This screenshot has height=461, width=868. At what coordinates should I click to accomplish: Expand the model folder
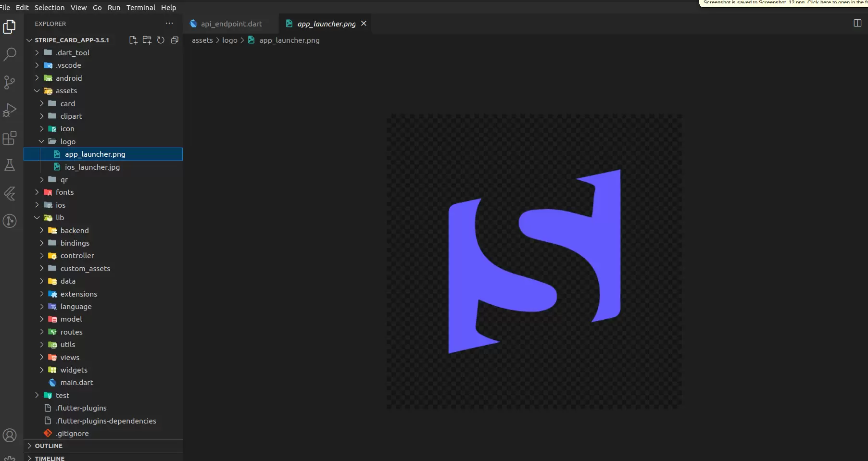tap(103, 319)
